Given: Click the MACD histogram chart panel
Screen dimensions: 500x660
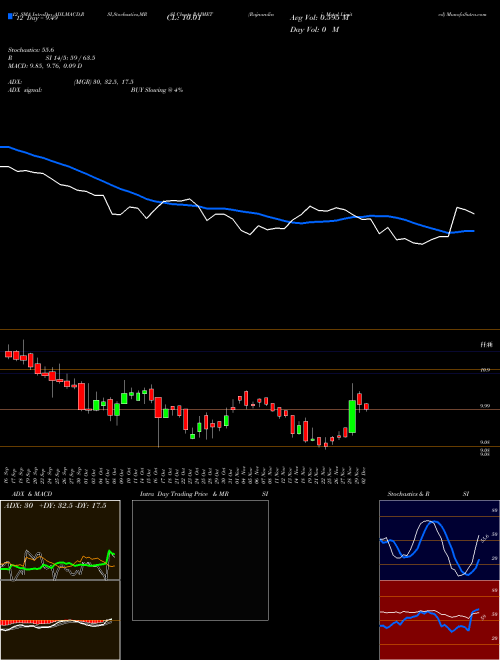Looking at the screenshot, I should [60, 620].
